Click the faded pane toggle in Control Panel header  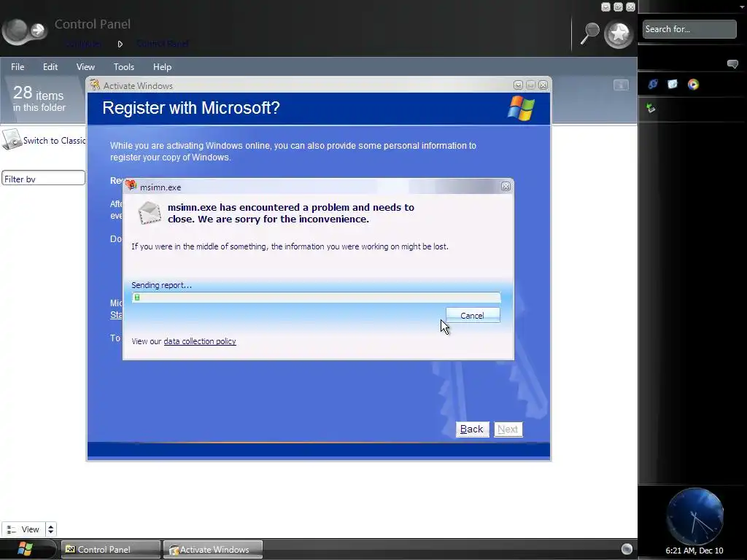[x=621, y=85]
